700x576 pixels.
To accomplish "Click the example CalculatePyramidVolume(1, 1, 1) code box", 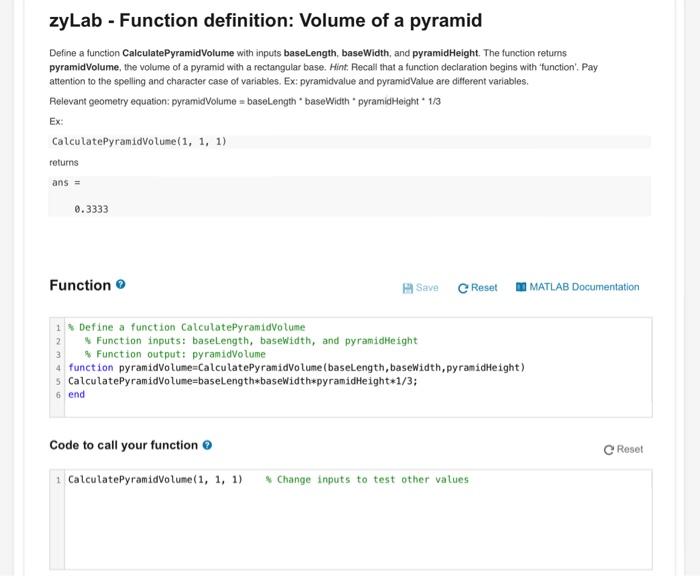I will tap(139, 141).
